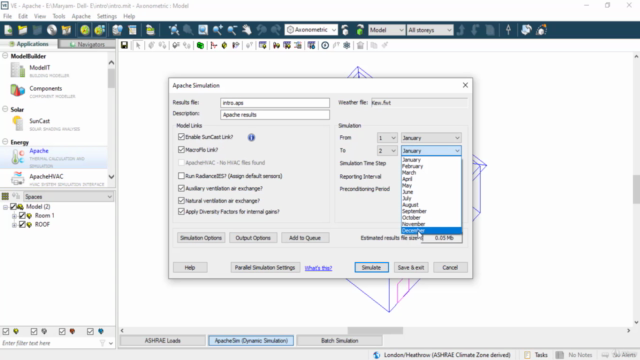
Task: Select June from the month list
Action: [x=431, y=192]
